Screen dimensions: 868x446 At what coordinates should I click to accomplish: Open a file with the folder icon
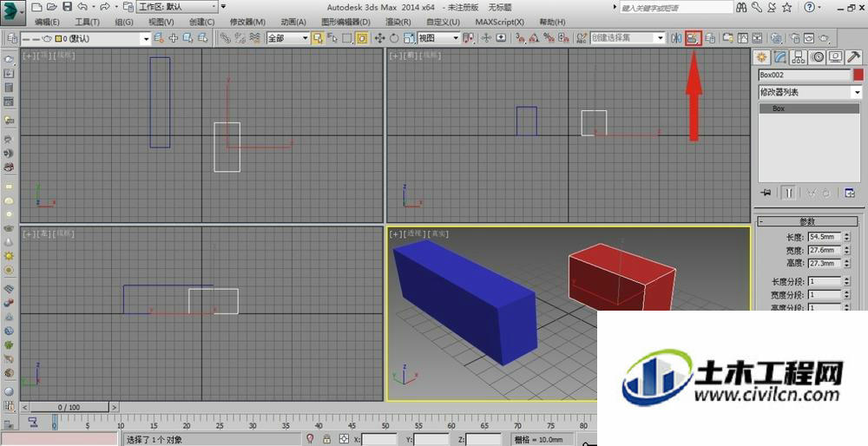click(52, 7)
